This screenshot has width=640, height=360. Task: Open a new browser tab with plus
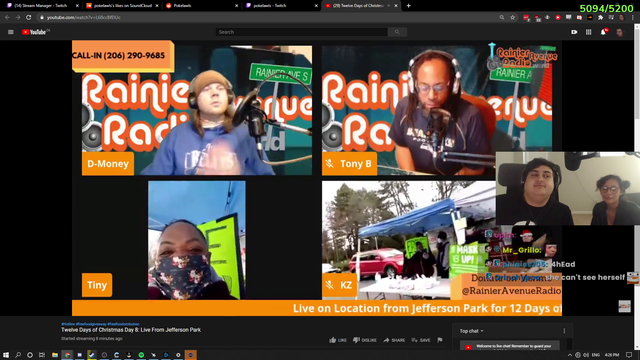(x=409, y=6)
